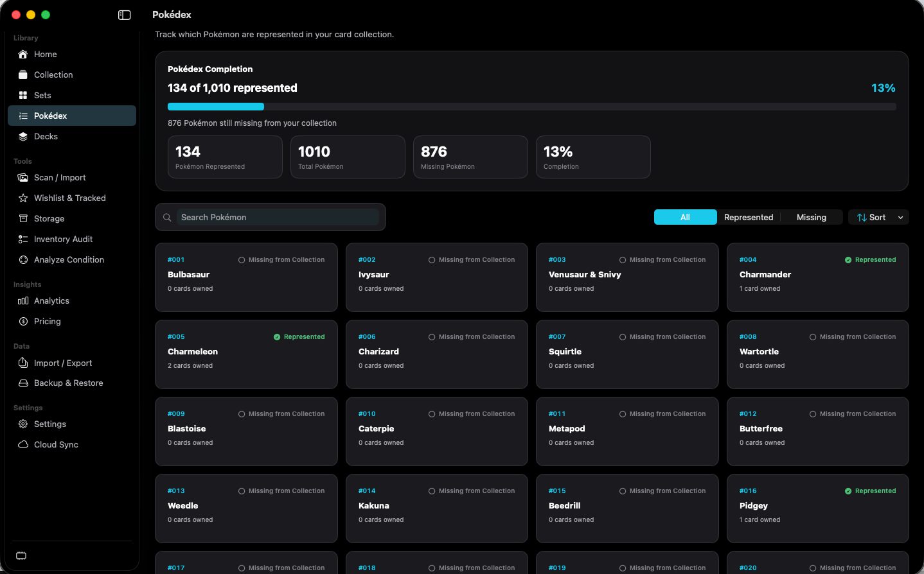Click the Pokédex completion progress bar

(x=532, y=107)
